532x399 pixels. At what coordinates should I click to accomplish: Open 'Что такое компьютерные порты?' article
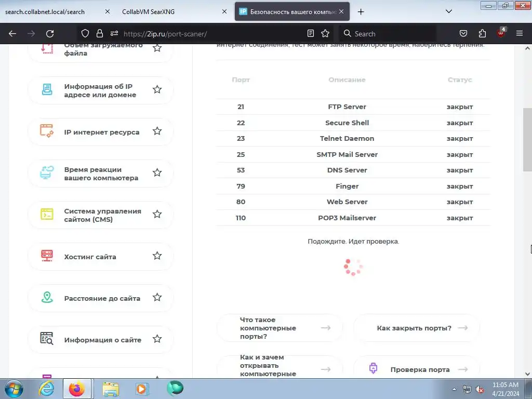280,328
